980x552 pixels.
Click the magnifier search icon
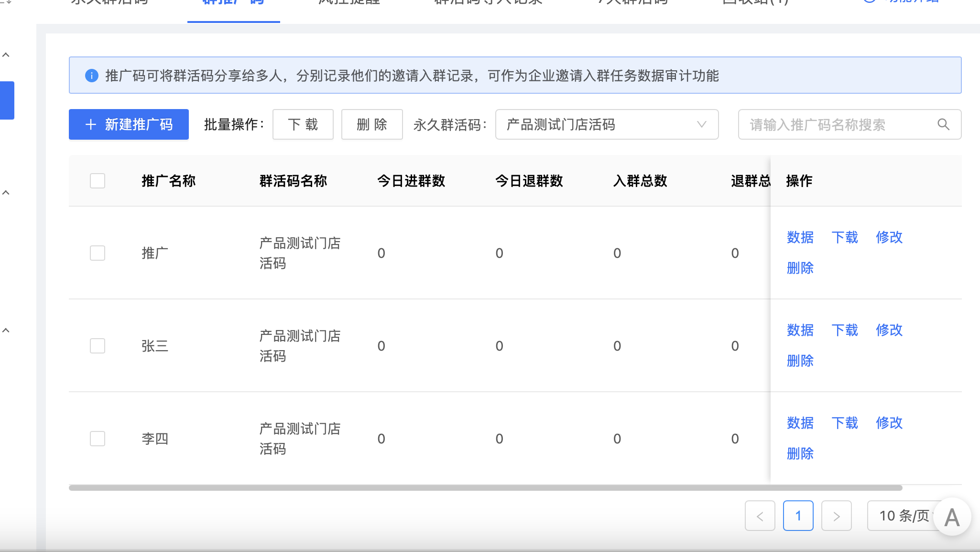(943, 125)
